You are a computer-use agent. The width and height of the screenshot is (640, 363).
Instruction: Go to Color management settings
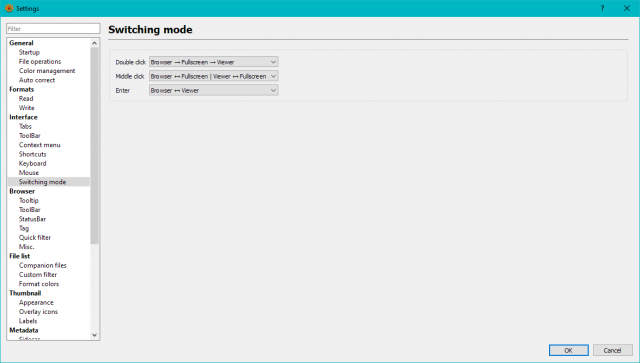coord(47,71)
